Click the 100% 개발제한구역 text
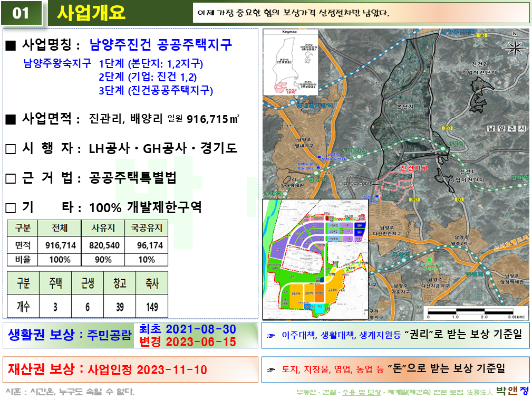This screenshot has width=532, height=399. (x=145, y=207)
